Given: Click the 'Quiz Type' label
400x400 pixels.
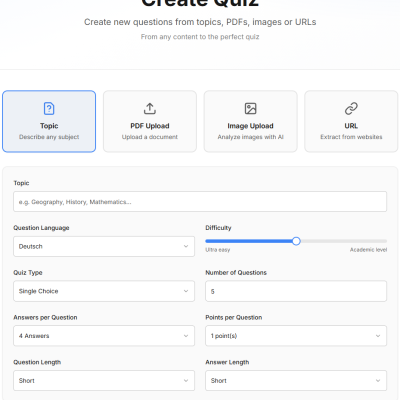Looking at the screenshot, I should click(28, 273).
